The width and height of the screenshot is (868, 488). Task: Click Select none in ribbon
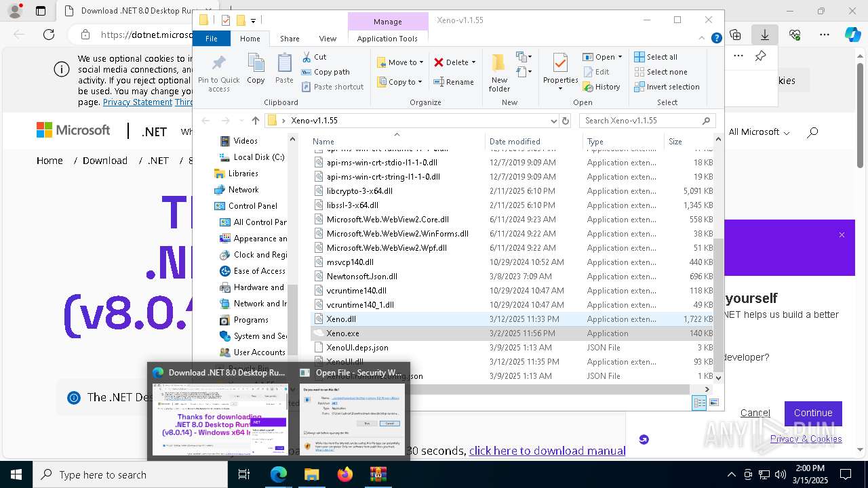pos(660,72)
